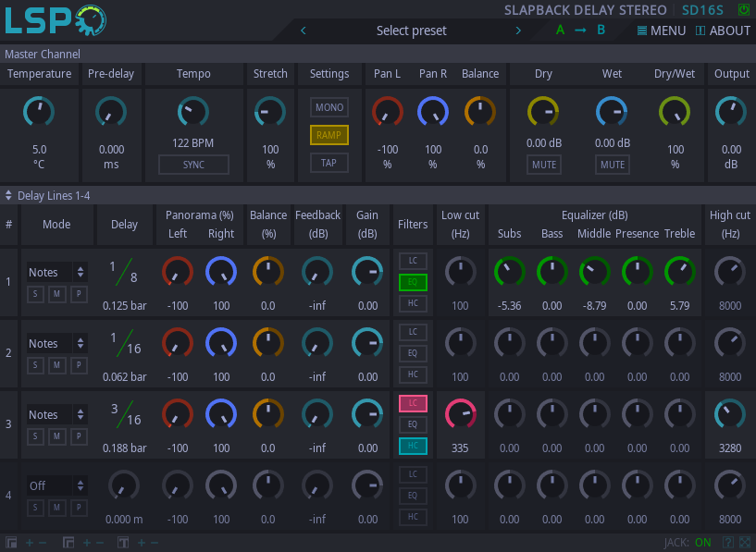Click delay line 3 delay value 0.188 bar
Screen dimensions: 756x552
[x=124, y=448]
